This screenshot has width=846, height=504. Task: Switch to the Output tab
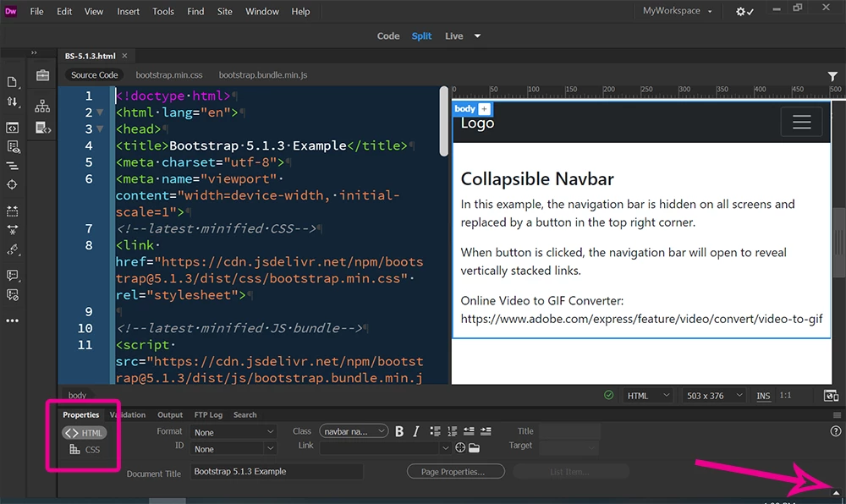(170, 415)
